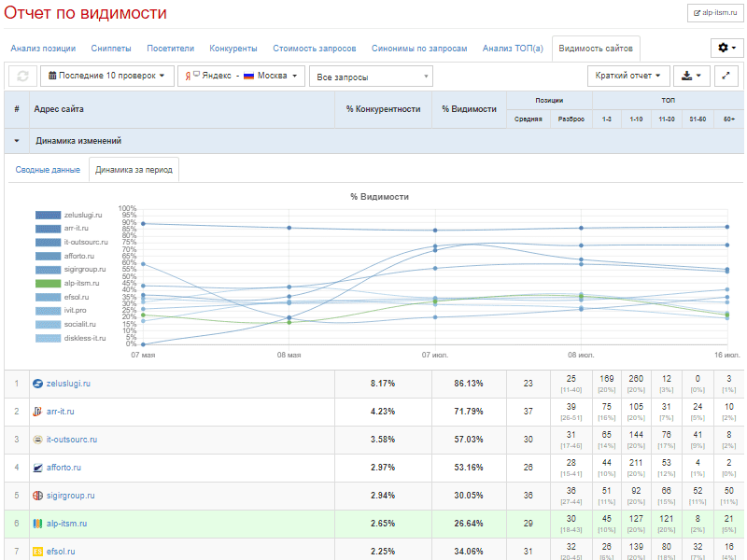
Task: Click zeluslugi.ru visibility value 86.13%
Action: point(469,384)
